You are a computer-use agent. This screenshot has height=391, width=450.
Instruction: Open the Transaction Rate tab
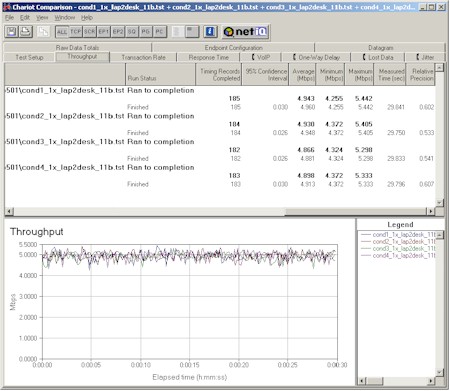pos(143,57)
